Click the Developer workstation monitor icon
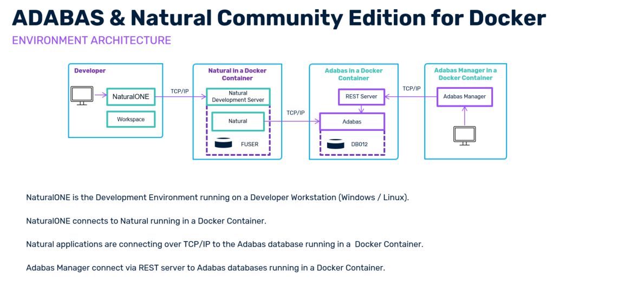 click(82, 96)
